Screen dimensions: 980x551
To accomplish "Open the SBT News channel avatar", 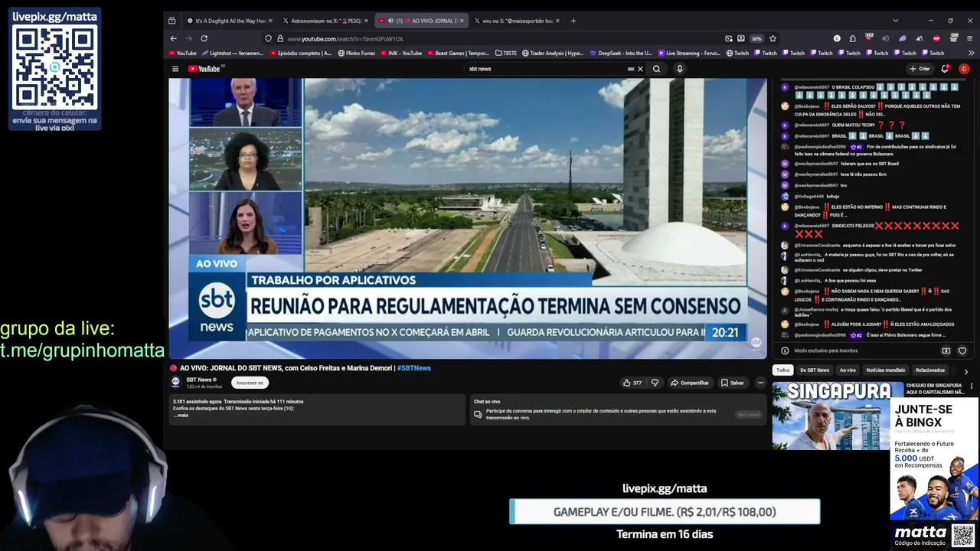I will (x=175, y=382).
